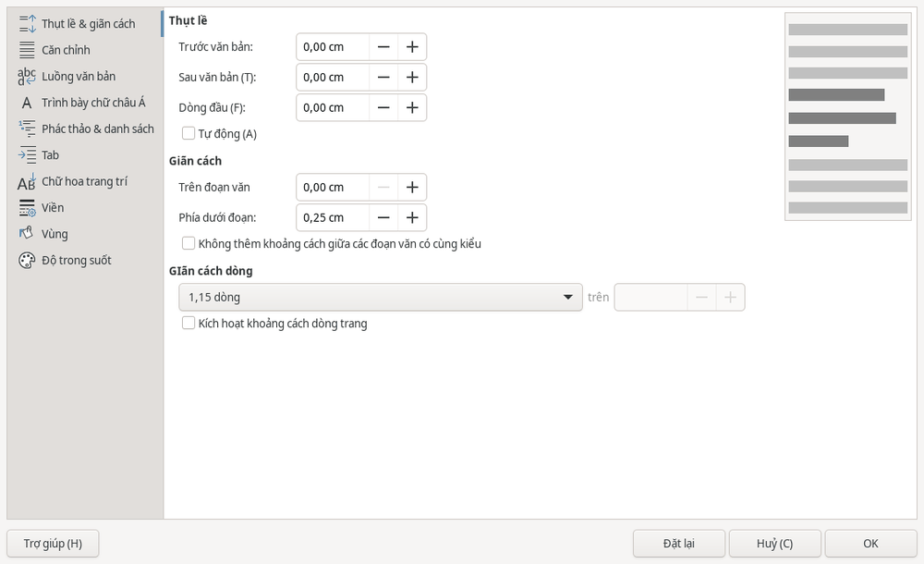924x564 pixels.
Task: Open Trình bày chữ châu Á icon
Action: pos(27,103)
